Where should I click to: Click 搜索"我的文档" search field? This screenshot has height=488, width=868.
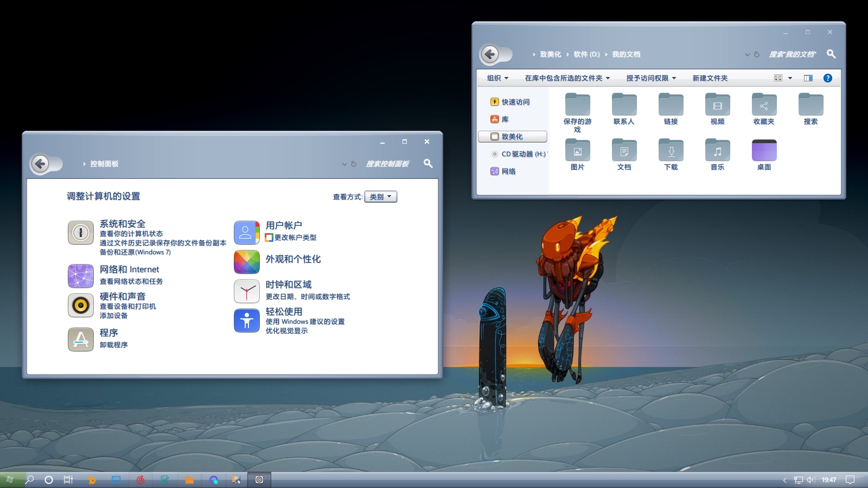(x=792, y=54)
